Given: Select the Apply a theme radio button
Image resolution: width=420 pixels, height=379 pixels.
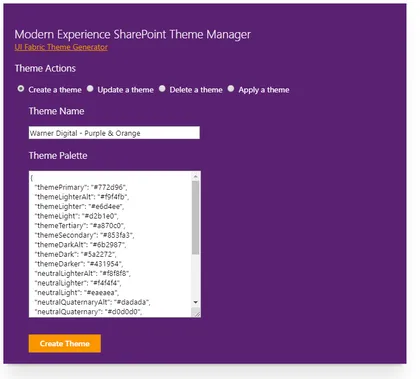Looking at the screenshot, I should coord(231,89).
